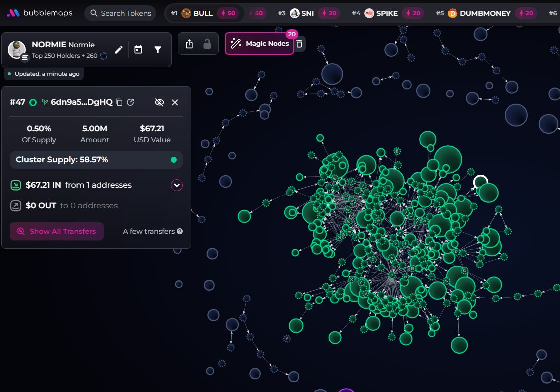Viewport: 560px width, 392px height.
Task: Click the 0.50% Of Supply value
Action: pyautogui.click(x=39, y=129)
